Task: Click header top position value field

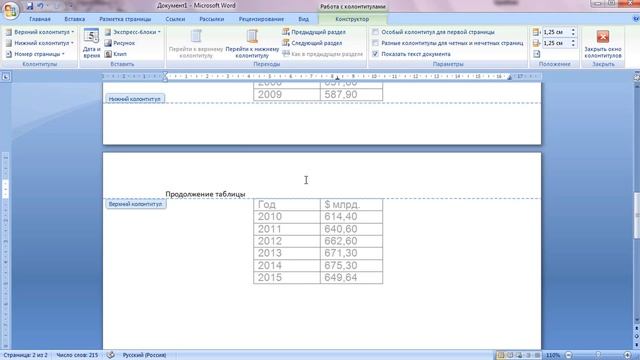Action: 556,32
